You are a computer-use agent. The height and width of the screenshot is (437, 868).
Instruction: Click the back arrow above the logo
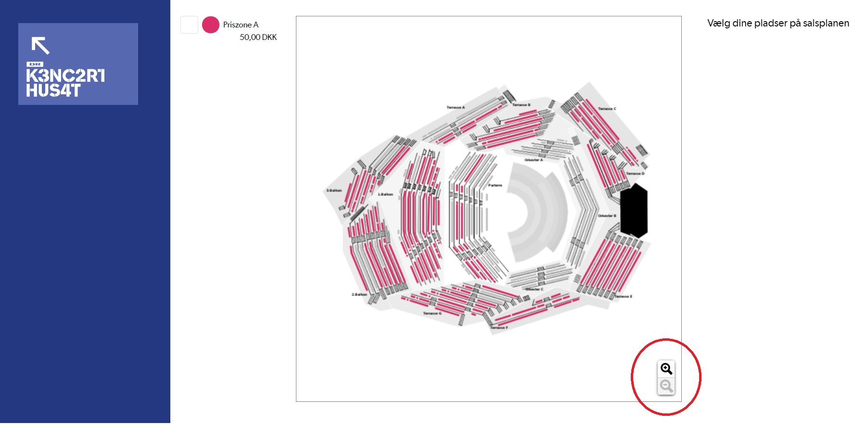(40, 45)
